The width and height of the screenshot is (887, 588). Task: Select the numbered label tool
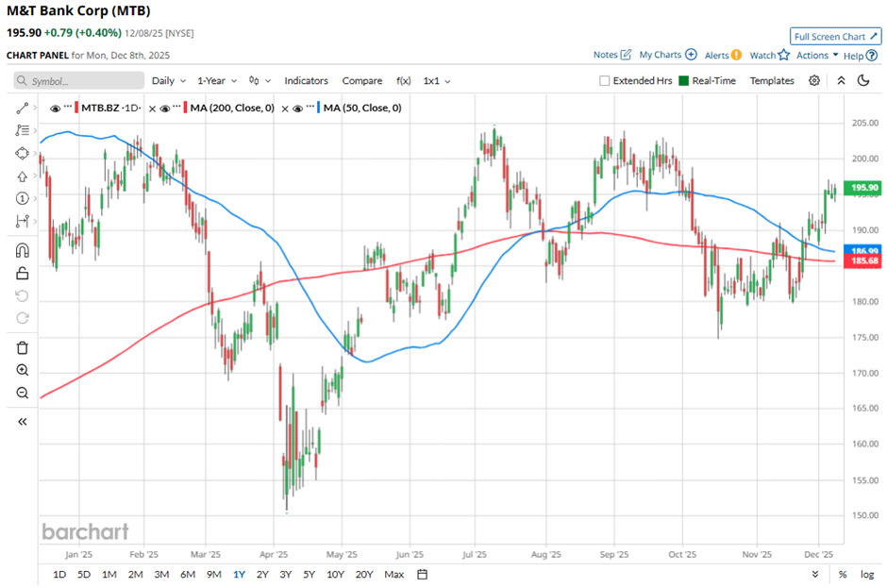click(22, 198)
